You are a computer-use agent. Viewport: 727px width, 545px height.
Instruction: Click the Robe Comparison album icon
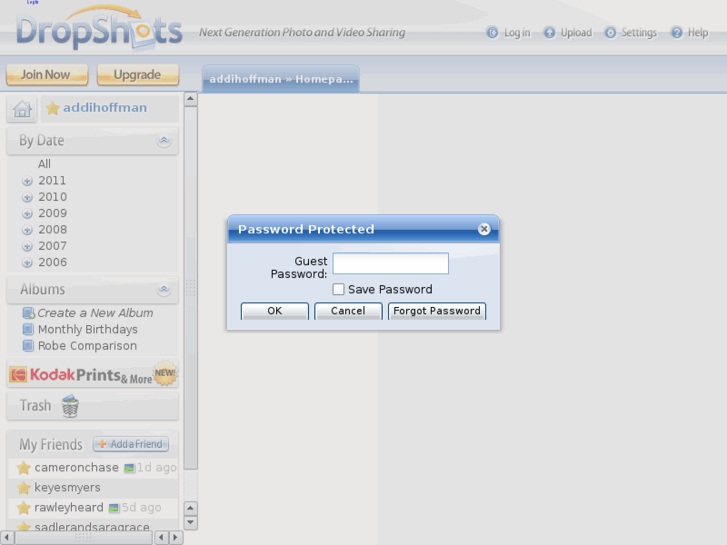point(28,346)
